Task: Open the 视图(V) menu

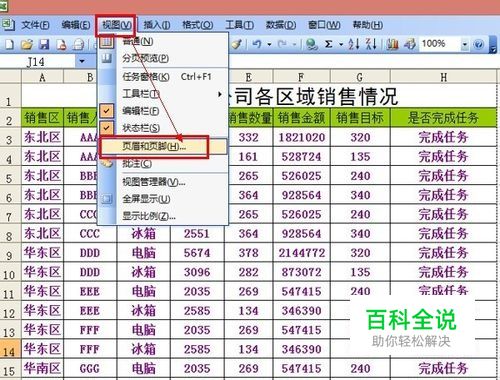Action: (116, 25)
